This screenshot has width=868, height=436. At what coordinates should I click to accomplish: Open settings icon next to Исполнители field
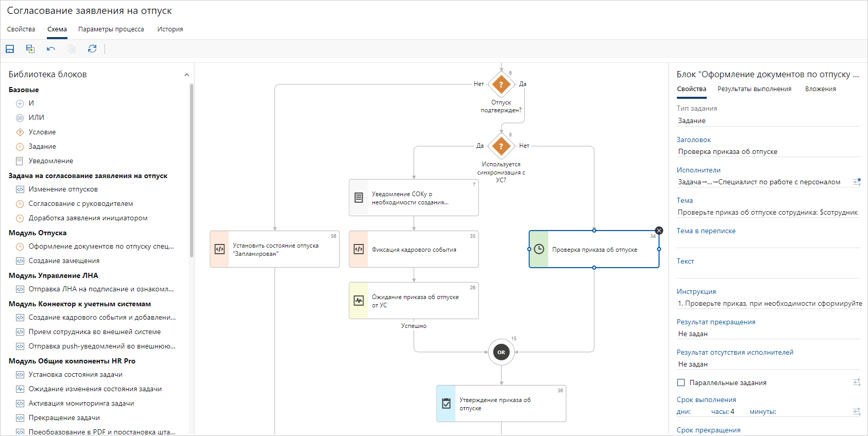point(857,182)
